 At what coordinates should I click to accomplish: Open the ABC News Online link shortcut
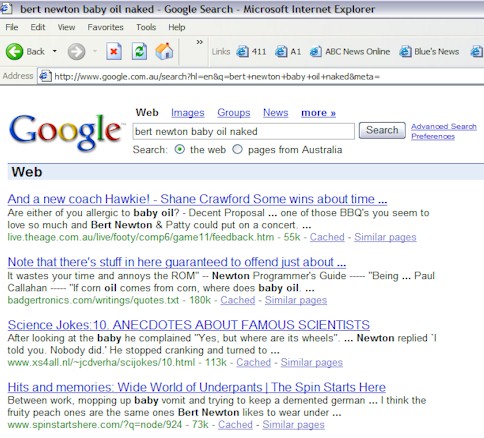350,52
